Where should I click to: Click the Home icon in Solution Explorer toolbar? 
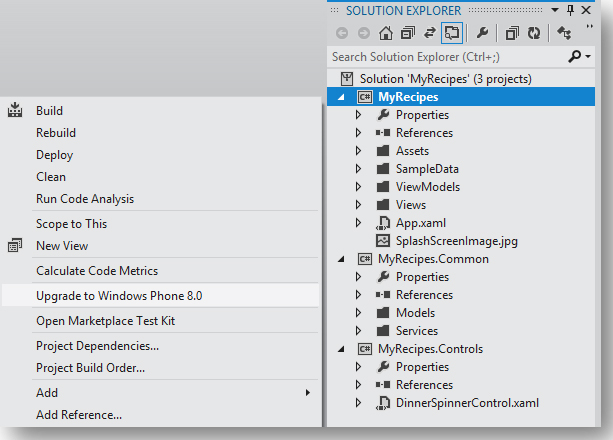tap(385, 33)
